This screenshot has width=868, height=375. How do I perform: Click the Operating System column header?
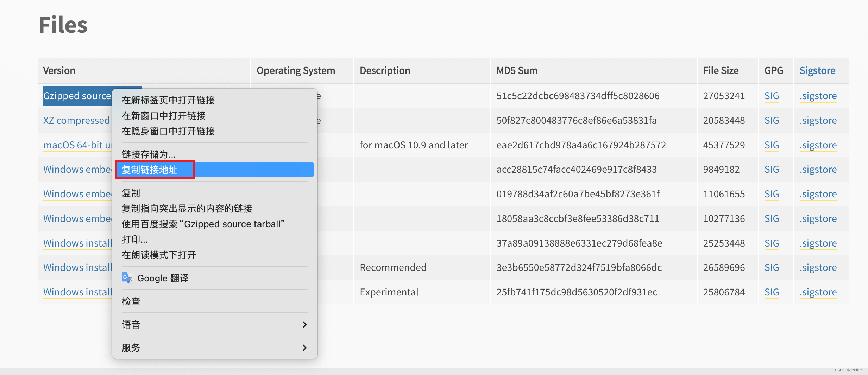click(296, 70)
